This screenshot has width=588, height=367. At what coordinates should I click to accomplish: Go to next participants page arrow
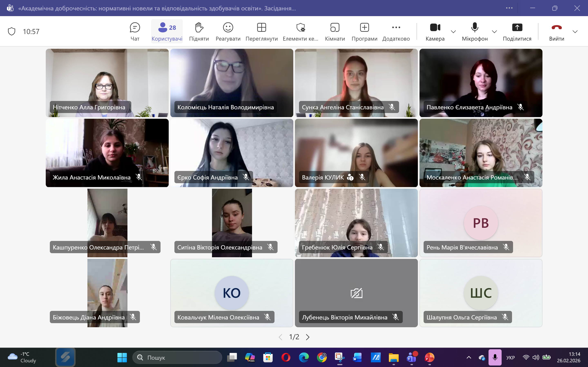308,337
